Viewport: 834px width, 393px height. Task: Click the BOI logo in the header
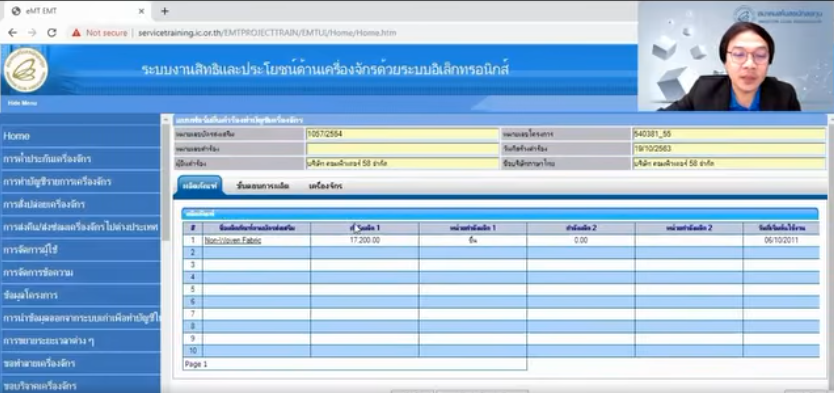point(25,70)
